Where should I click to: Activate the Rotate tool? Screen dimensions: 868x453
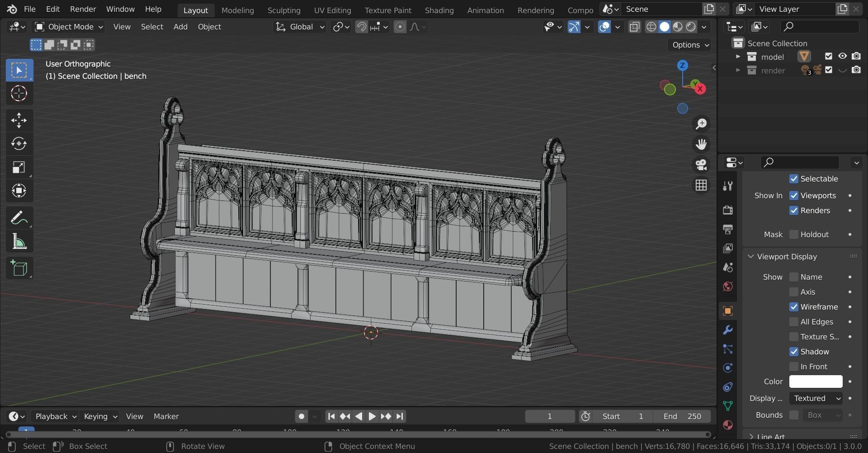tap(19, 144)
